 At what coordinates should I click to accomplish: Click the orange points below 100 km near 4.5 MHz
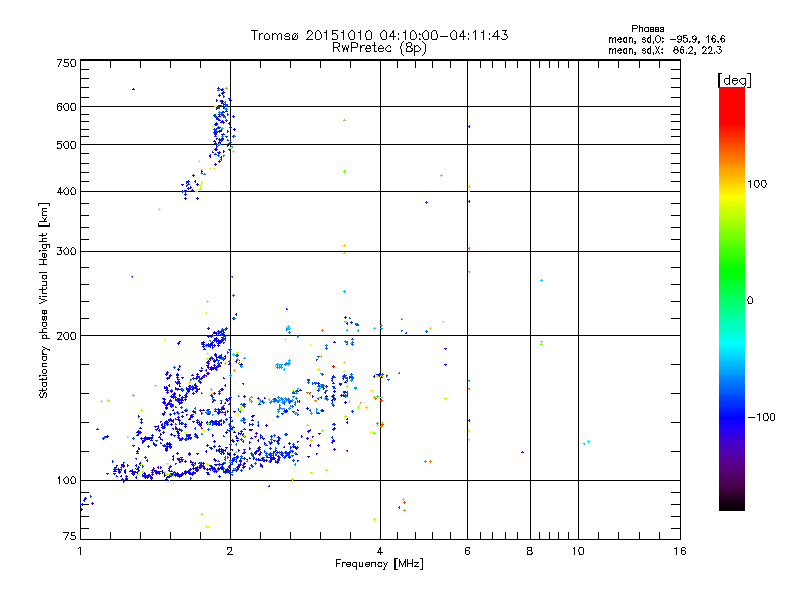pyautogui.click(x=403, y=504)
